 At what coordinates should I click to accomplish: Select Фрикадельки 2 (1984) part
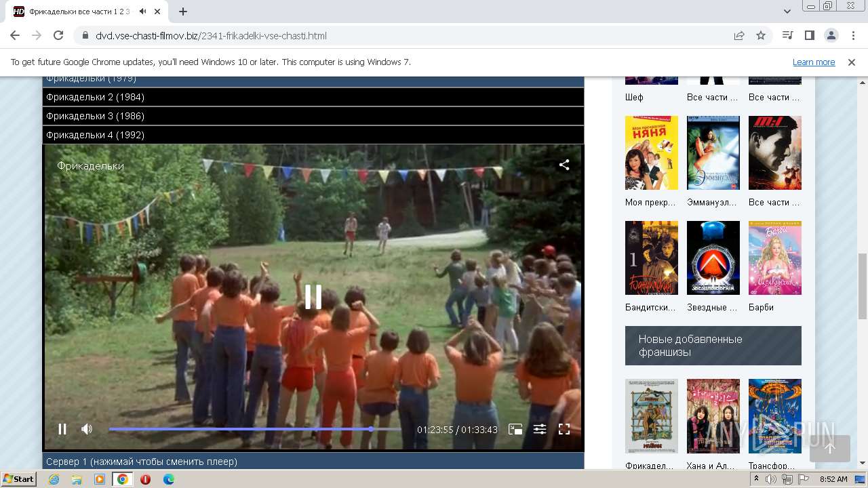313,97
